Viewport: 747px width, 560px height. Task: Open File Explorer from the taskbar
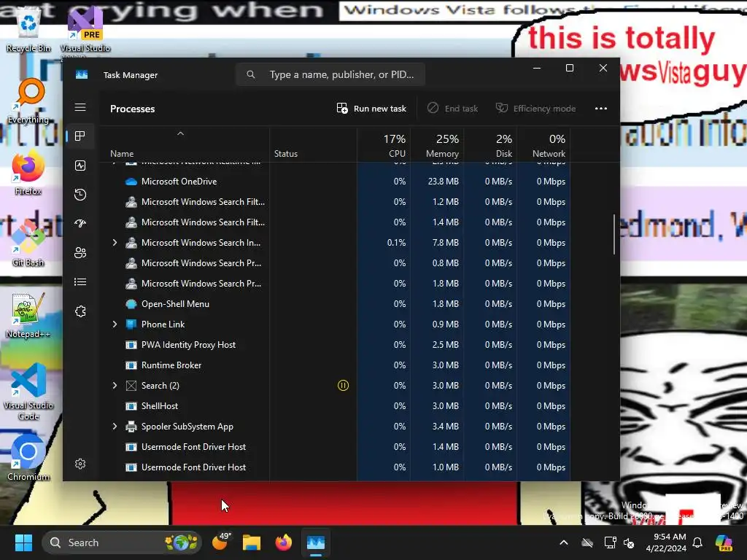[252, 542]
